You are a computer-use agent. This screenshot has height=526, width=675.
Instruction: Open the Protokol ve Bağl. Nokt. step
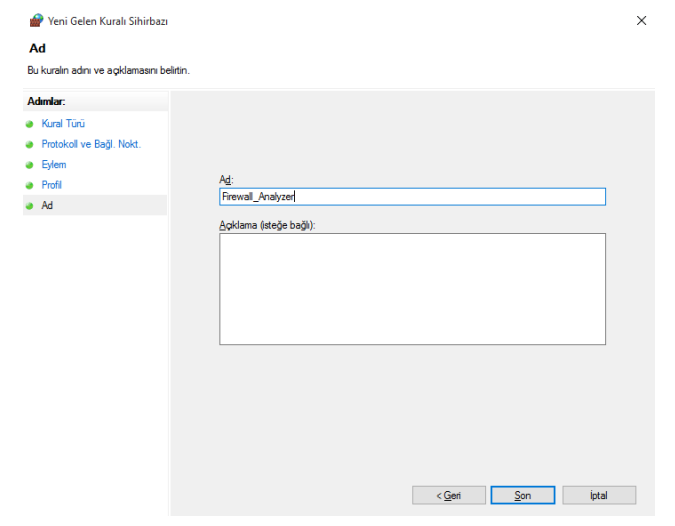(91, 144)
